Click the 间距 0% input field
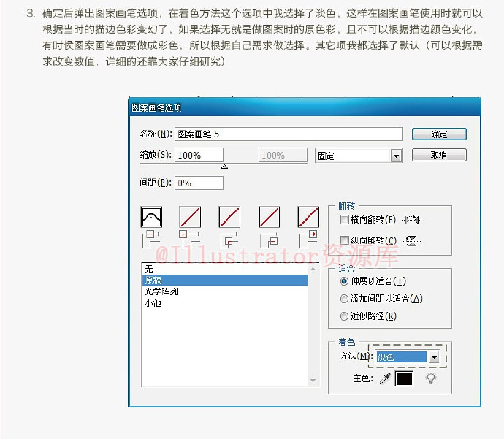Image resolution: width=504 pixels, height=439 pixels. [x=199, y=183]
